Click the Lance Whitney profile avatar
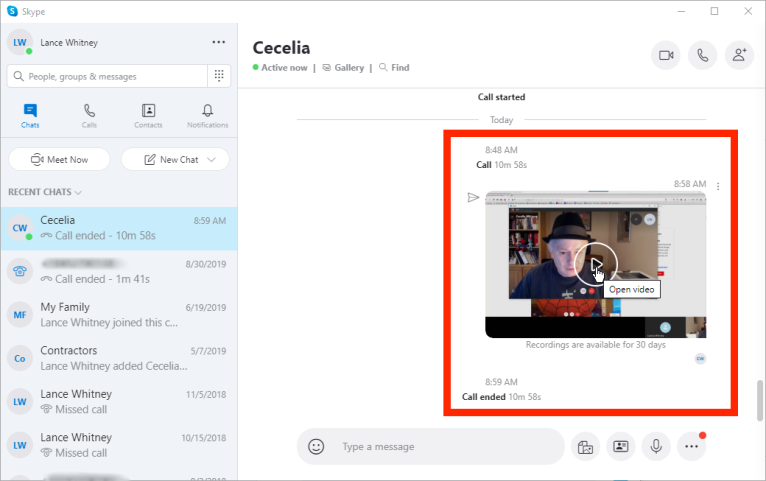This screenshot has width=766, height=481. click(x=20, y=42)
